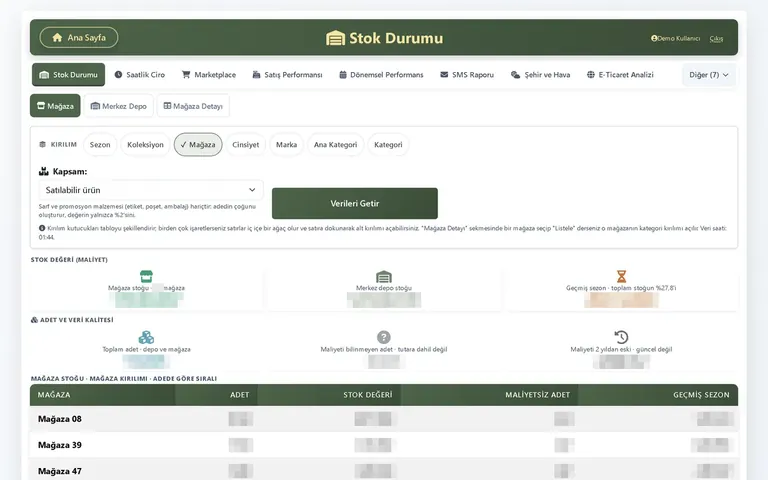Switch to the SMS Raporu tab
The height and width of the screenshot is (480, 768).
point(467,74)
